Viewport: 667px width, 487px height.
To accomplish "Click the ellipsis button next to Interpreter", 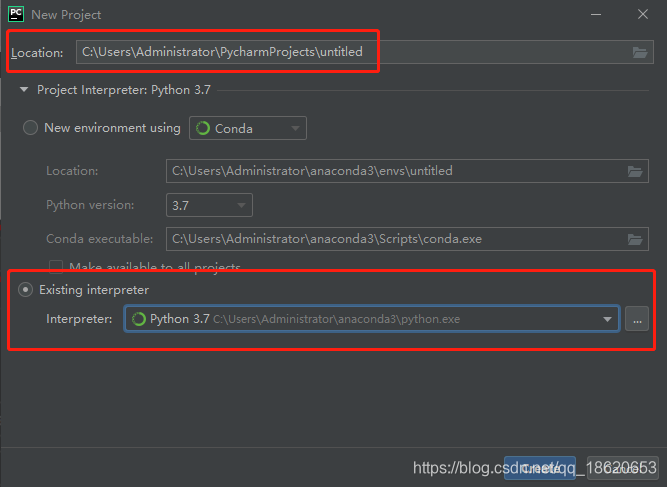I will (x=637, y=319).
